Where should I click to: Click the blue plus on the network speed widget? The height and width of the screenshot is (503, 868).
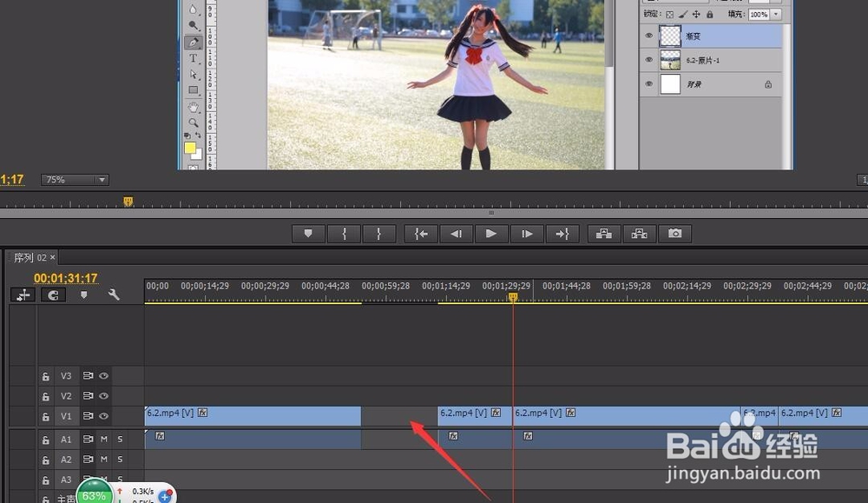click(164, 497)
